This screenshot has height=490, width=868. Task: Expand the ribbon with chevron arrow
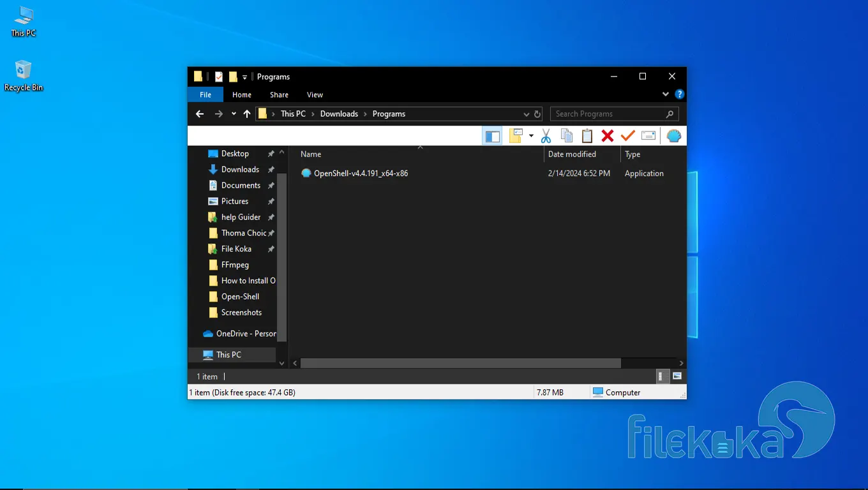pos(666,94)
